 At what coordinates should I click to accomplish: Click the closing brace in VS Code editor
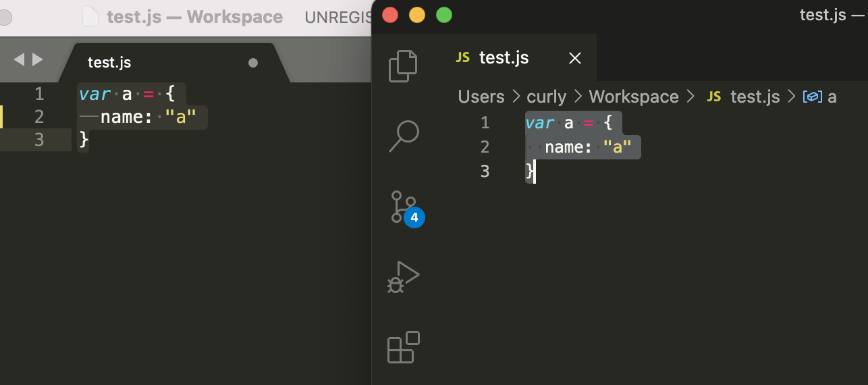click(530, 172)
